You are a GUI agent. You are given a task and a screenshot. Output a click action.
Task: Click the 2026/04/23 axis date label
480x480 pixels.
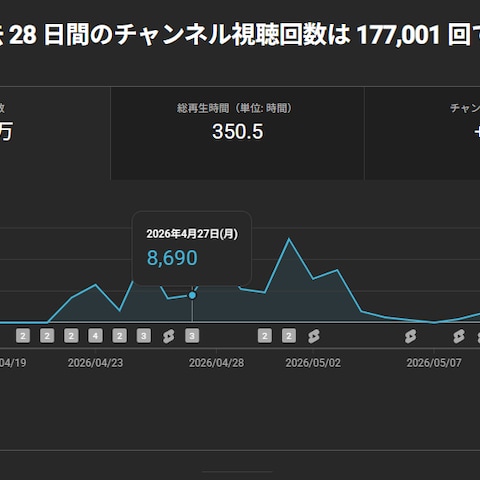(96, 363)
